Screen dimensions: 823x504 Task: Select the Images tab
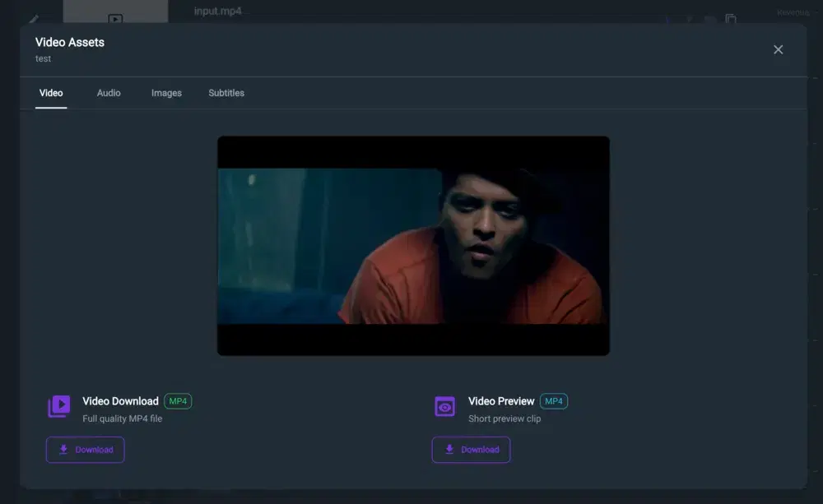point(166,94)
